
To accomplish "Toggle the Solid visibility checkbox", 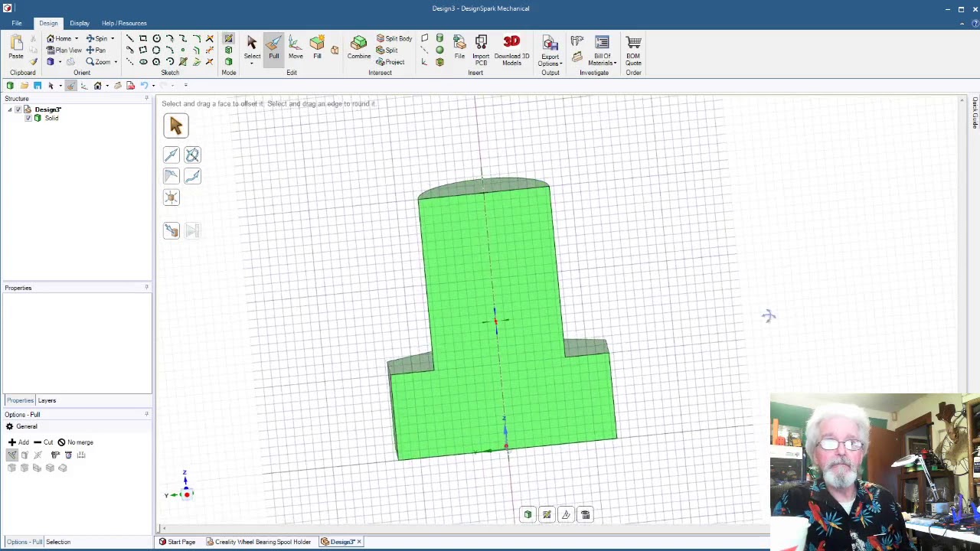I will coord(28,118).
